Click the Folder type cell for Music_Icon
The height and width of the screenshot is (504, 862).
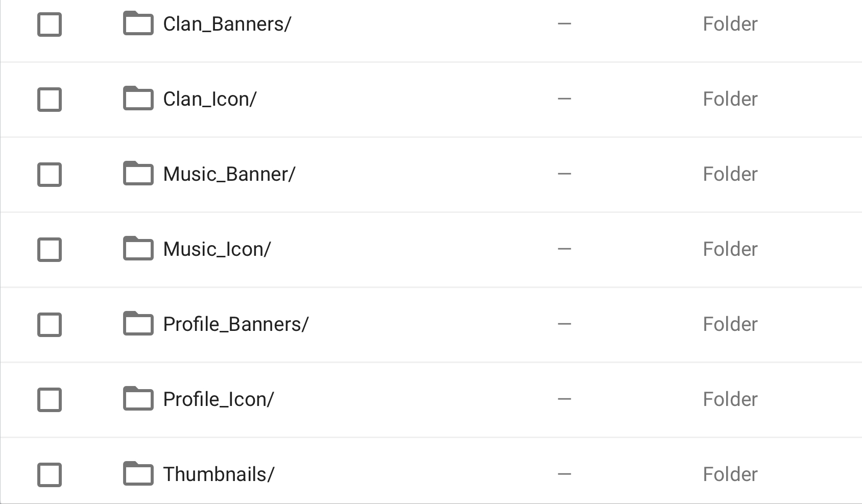(730, 249)
